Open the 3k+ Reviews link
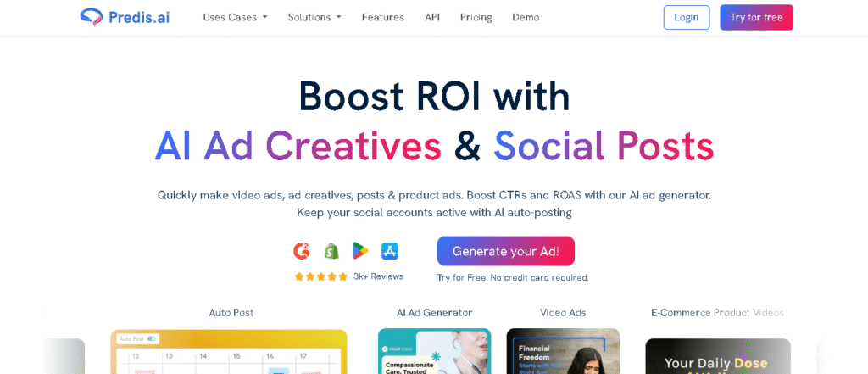868x374 pixels. (x=379, y=276)
